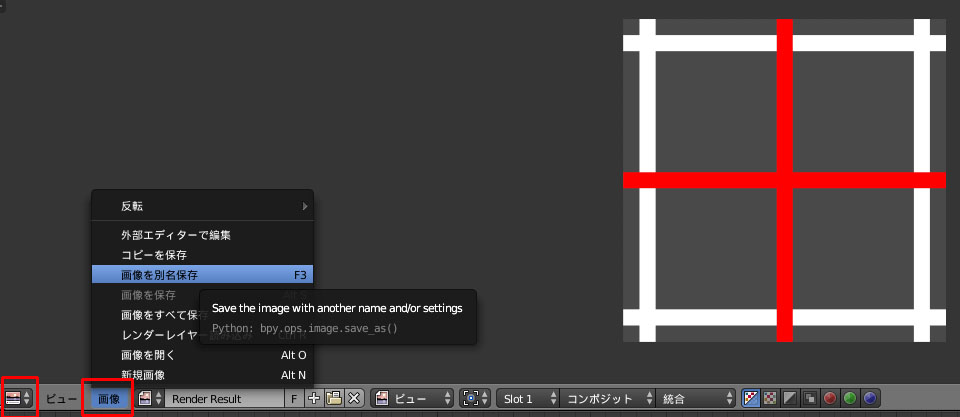960x417 pixels.
Task: Choose 新規画像 from the menu
Action: pyautogui.click(x=203, y=375)
